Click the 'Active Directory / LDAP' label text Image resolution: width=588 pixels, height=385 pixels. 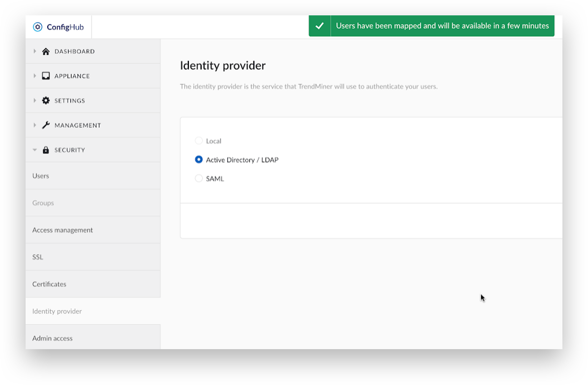[x=242, y=160]
